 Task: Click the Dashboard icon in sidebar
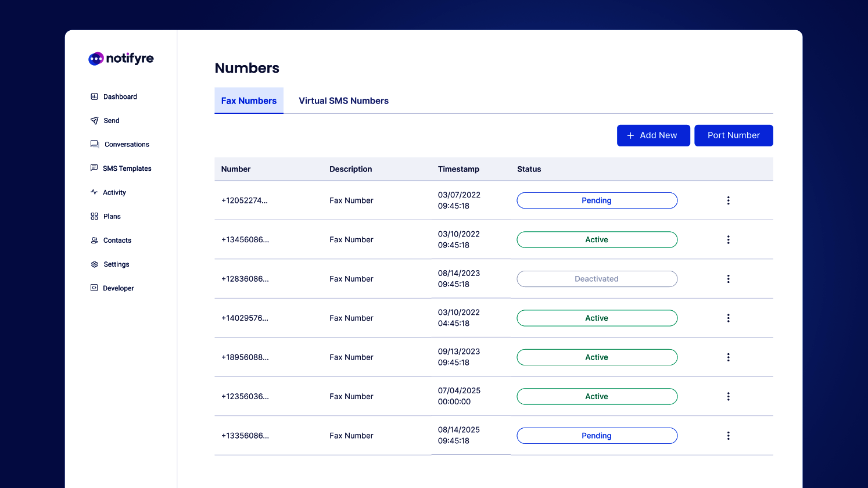(x=94, y=96)
